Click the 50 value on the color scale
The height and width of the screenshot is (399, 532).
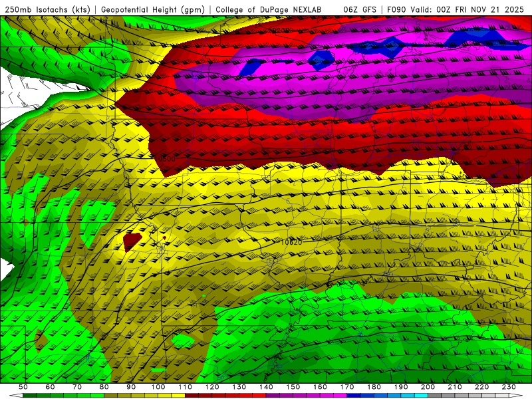click(x=23, y=387)
